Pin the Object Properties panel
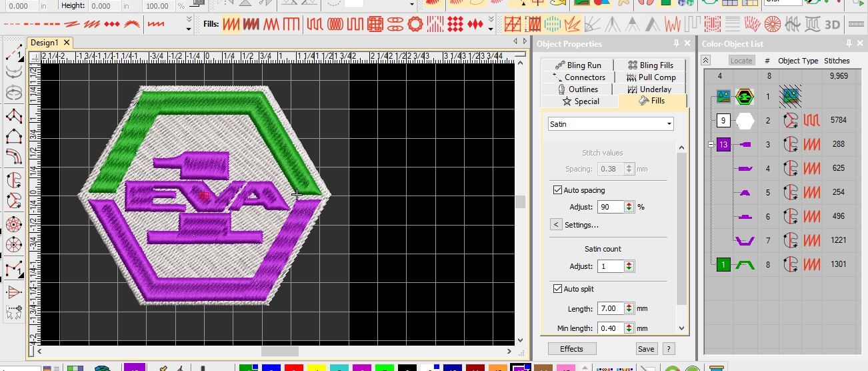This screenshot has width=868, height=371. 676,43
